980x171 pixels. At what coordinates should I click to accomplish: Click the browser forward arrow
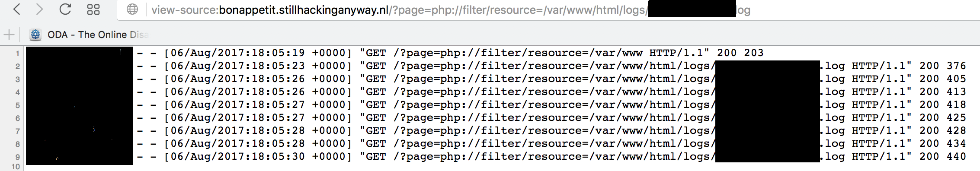(39, 9)
